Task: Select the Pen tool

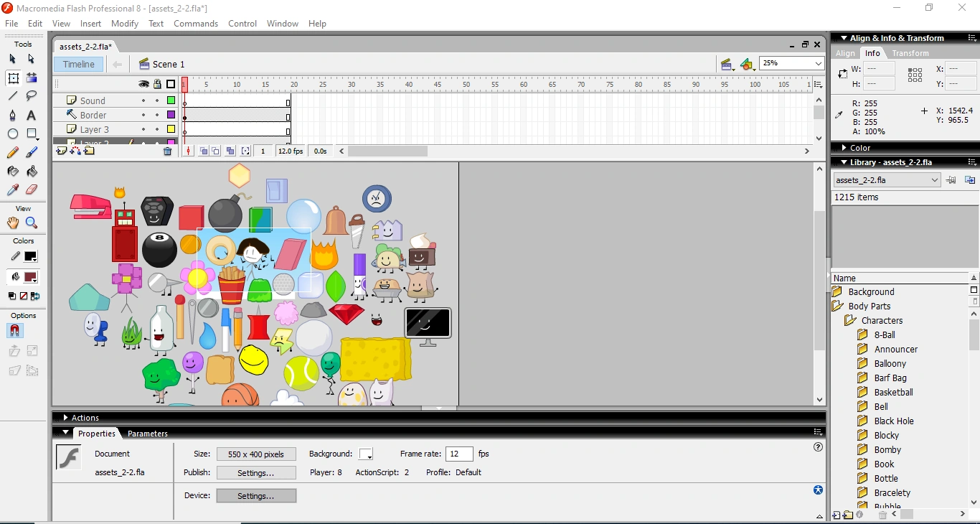Action: coord(12,115)
